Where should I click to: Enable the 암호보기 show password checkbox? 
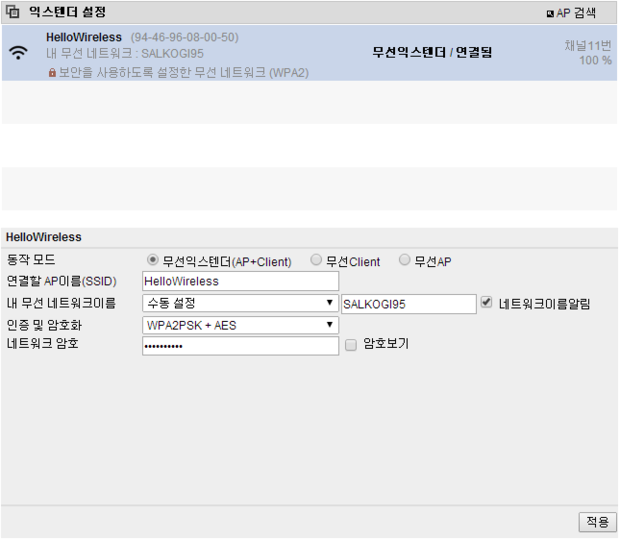[351, 345]
